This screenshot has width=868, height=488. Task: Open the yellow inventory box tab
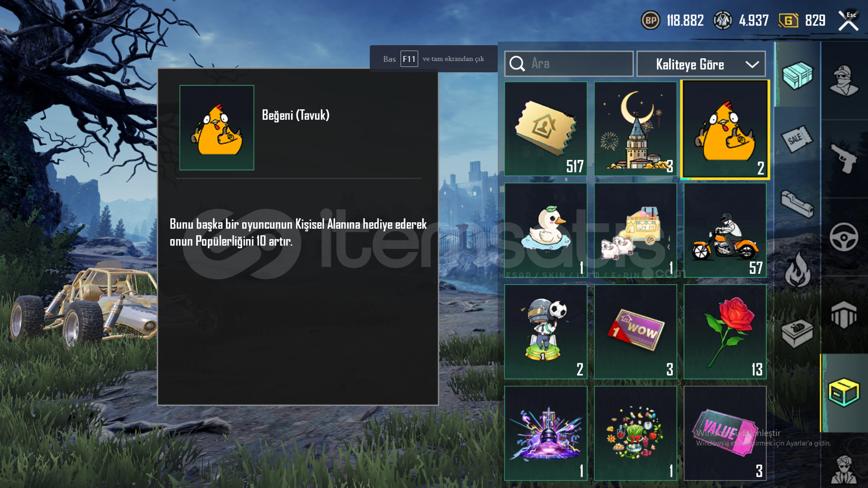pos(844,393)
